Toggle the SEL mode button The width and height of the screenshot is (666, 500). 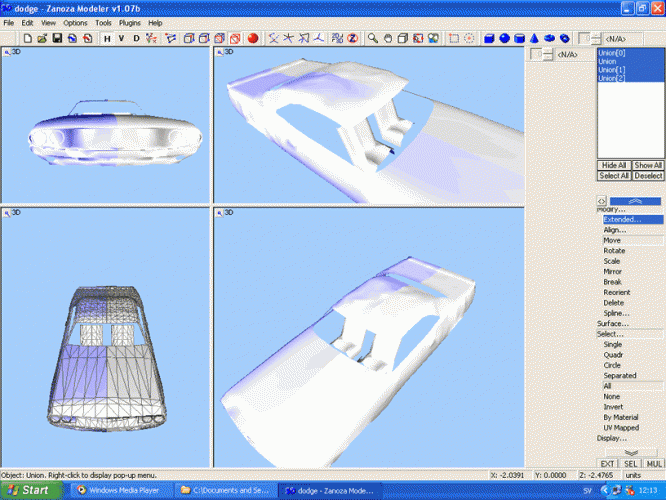pyautogui.click(x=630, y=464)
